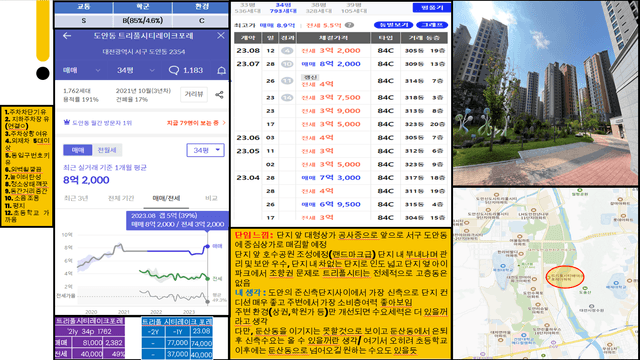Click the blue button at top right of transaction list

click(x=431, y=7)
